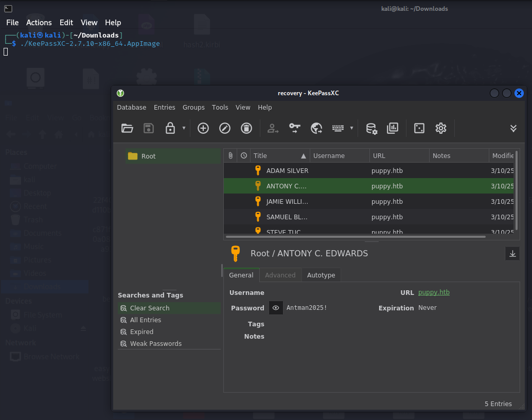Select the JAMIE WILLI... entry

369,202
